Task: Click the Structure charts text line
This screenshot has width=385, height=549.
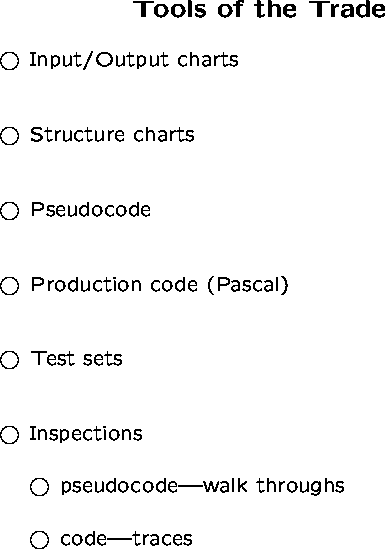Action: click(112, 135)
